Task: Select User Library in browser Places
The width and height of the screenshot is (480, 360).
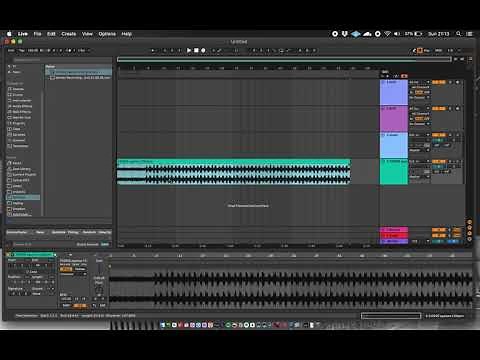Action: (19, 169)
